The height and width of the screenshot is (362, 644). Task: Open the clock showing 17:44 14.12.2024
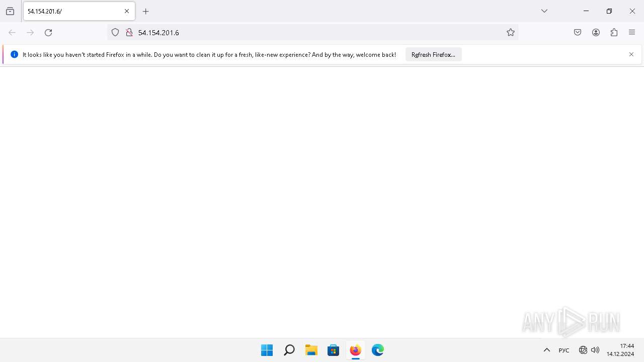tap(620, 350)
